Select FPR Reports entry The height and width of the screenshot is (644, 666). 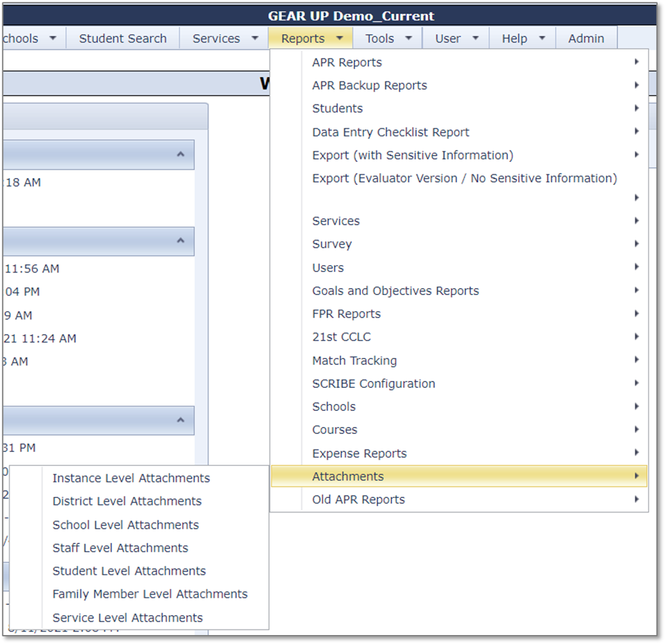(459, 314)
